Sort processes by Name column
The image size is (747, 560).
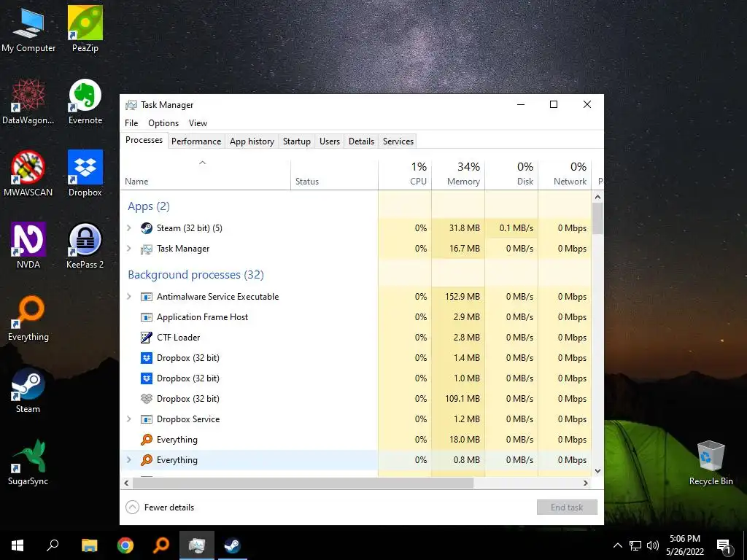coord(205,175)
